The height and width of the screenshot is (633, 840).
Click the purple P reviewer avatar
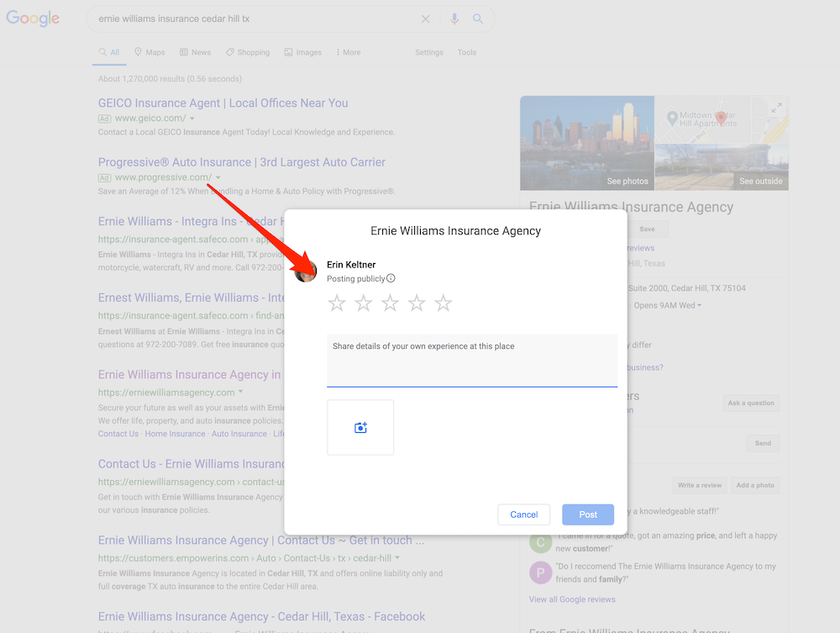point(540,572)
